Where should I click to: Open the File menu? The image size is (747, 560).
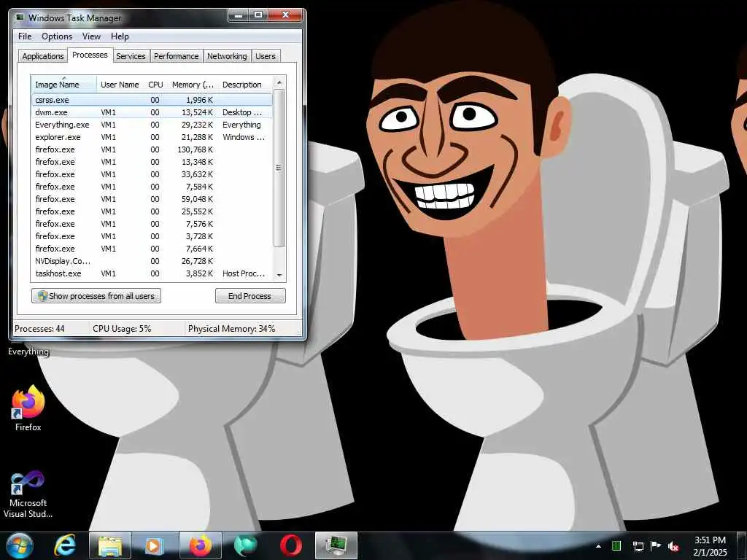pos(25,36)
